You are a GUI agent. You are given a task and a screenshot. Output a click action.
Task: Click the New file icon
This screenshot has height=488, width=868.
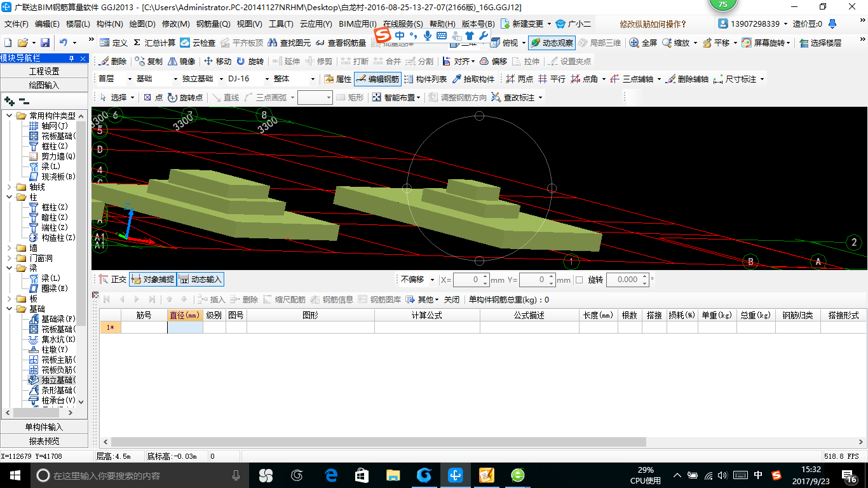[x=8, y=43]
